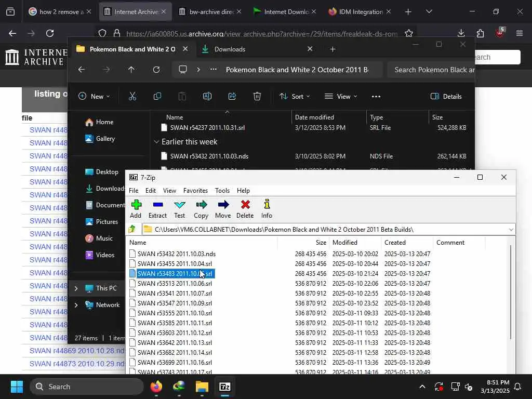The width and height of the screenshot is (532, 399).
Task: Expand This PC in navigation pane
Action: [x=76, y=288]
